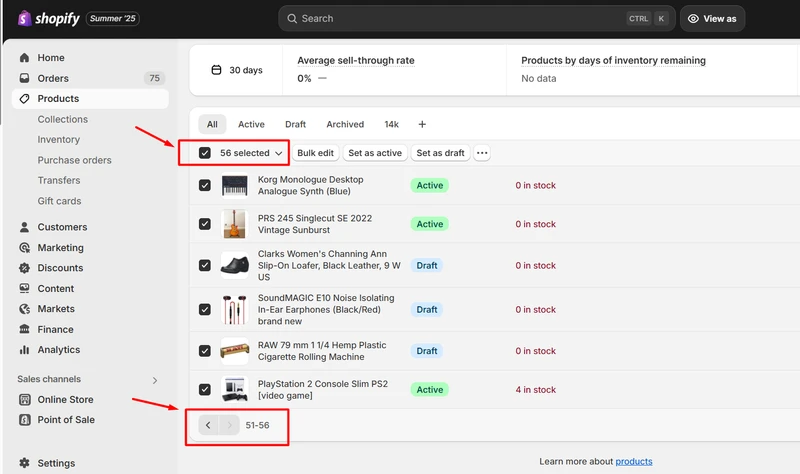The width and height of the screenshot is (800, 474).
Task: Click the Customers person icon
Action: click(24, 227)
